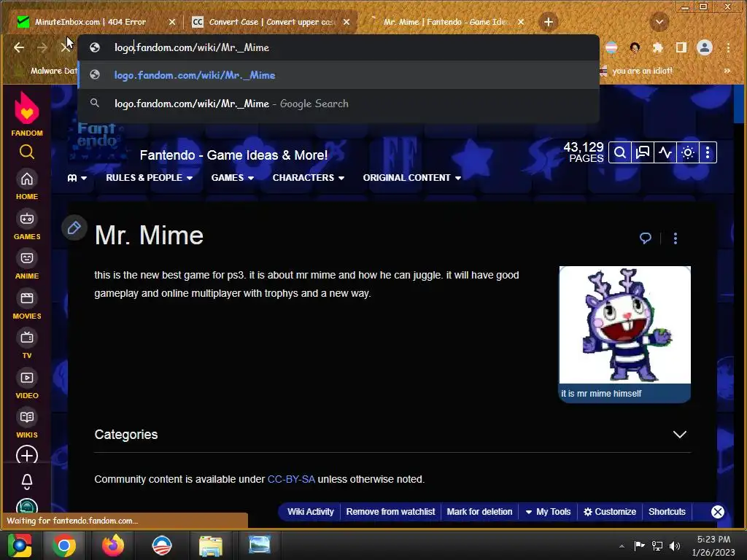Open the volume control in system tray
The height and width of the screenshot is (560, 747).
click(675, 545)
